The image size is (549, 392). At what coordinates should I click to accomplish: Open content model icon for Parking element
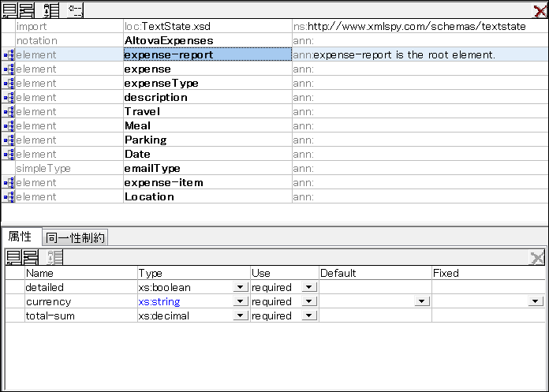[9, 140]
